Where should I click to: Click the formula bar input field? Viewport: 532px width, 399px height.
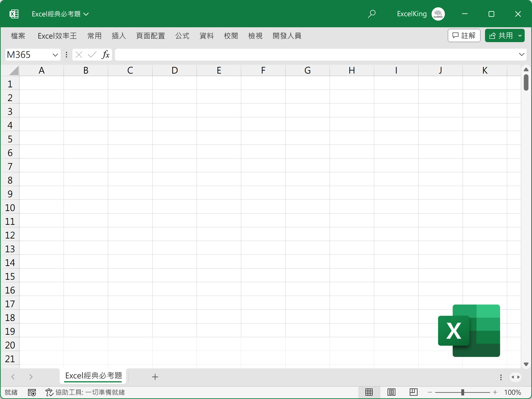click(x=313, y=55)
